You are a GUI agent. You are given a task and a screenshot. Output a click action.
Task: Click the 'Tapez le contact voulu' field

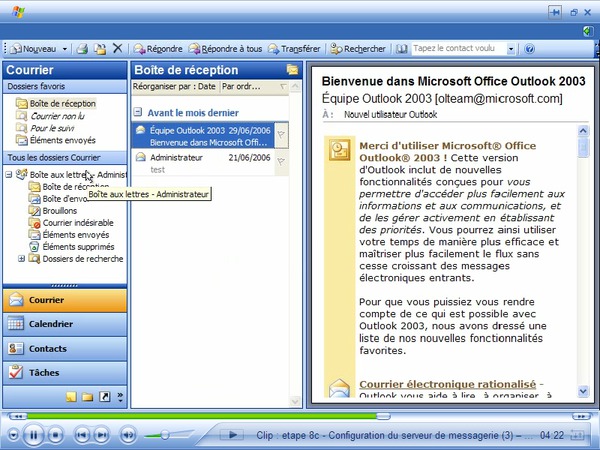[458, 49]
